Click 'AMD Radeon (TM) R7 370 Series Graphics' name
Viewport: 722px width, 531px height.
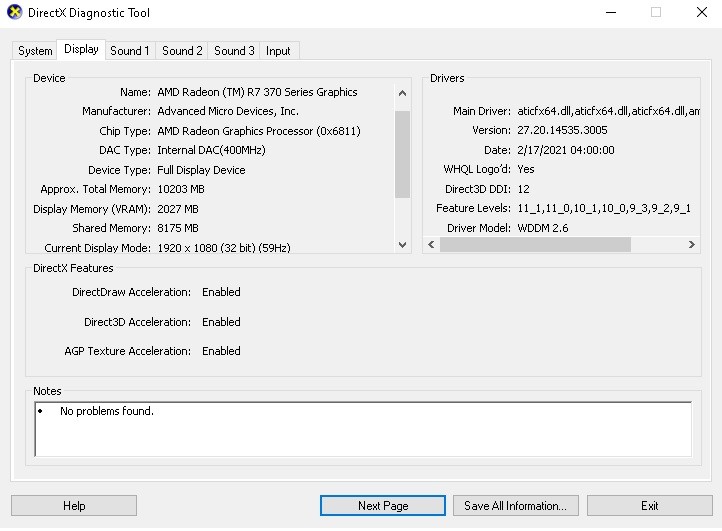(x=257, y=92)
